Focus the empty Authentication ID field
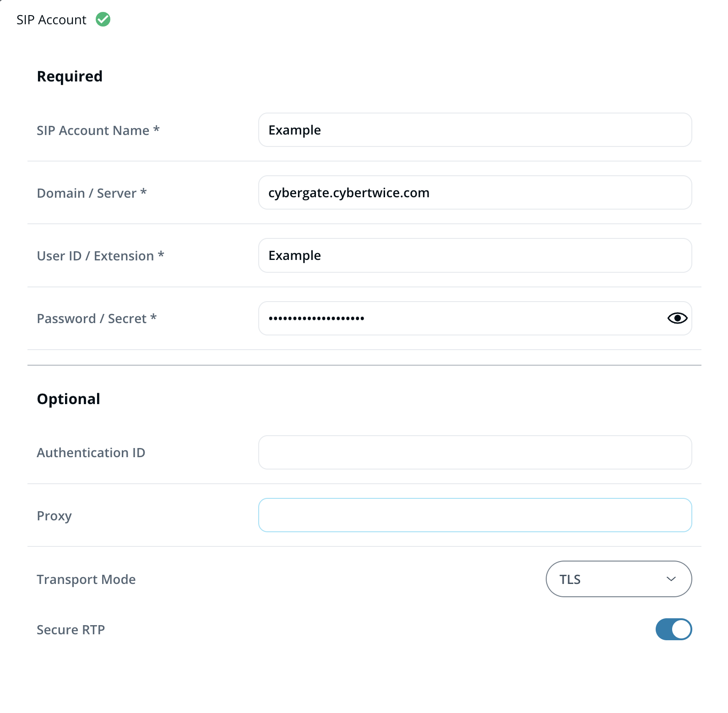Image resolution: width=728 pixels, height=713 pixels. coord(475,453)
